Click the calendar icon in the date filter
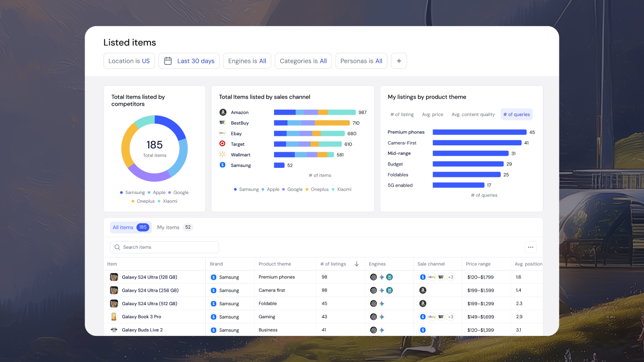Image resolution: width=644 pixels, height=362 pixels. coord(168,61)
